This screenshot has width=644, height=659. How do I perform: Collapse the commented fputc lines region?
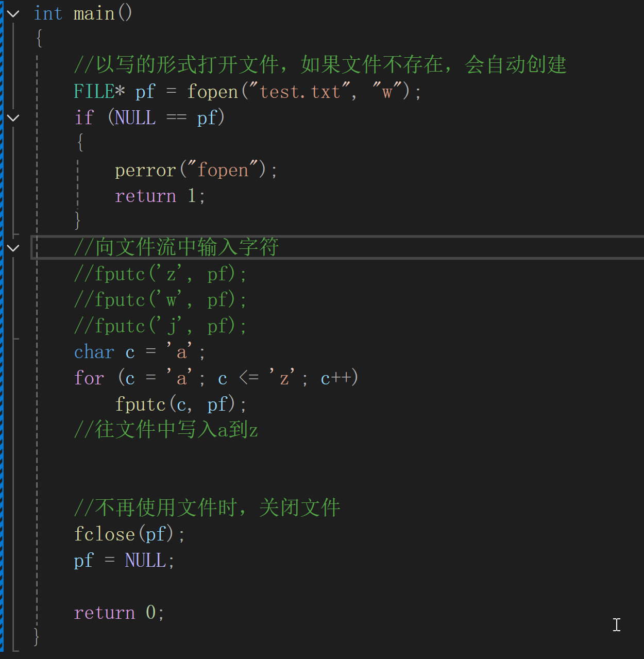[x=13, y=248]
